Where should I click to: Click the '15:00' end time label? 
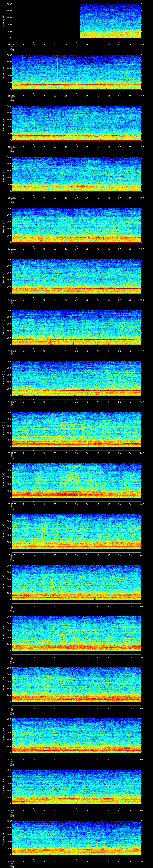141,555
